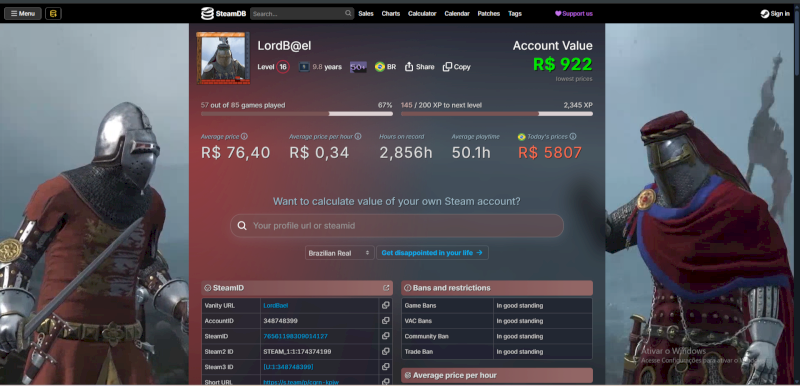Click the R$ 922 account value
The height and width of the screenshot is (386, 800).
[563, 64]
